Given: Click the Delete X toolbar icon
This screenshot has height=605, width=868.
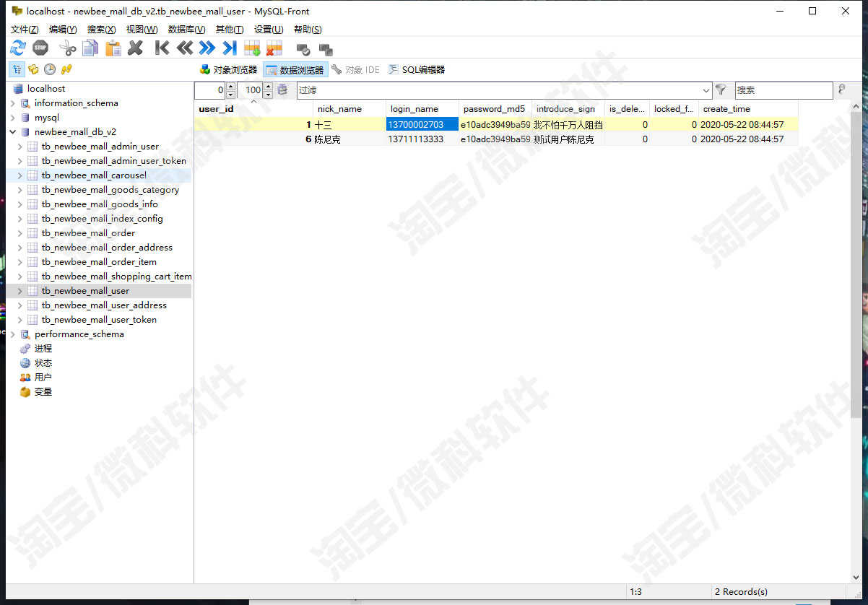Looking at the screenshot, I should (135, 48).
